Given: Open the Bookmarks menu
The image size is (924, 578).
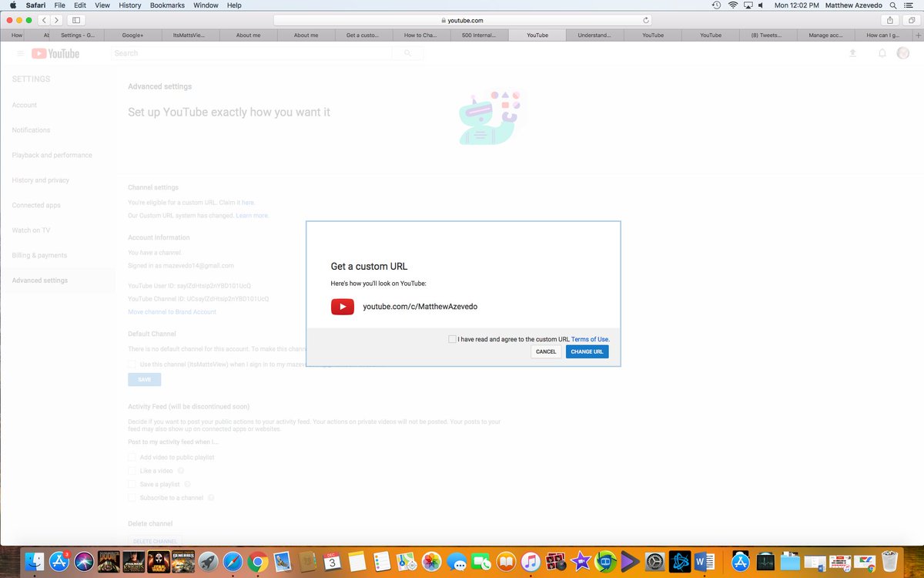Looking at the screenshot, I should pyautogui.click(x=167, y=5).
